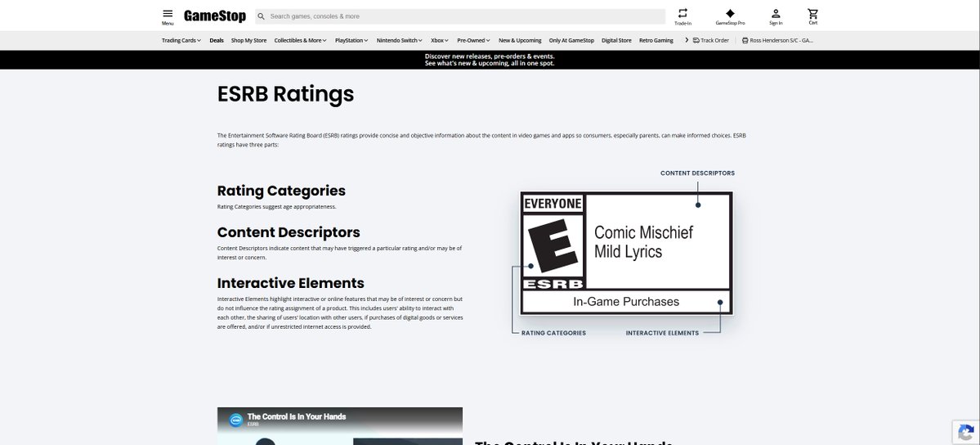Open the Deals menu item

point(217,40)
